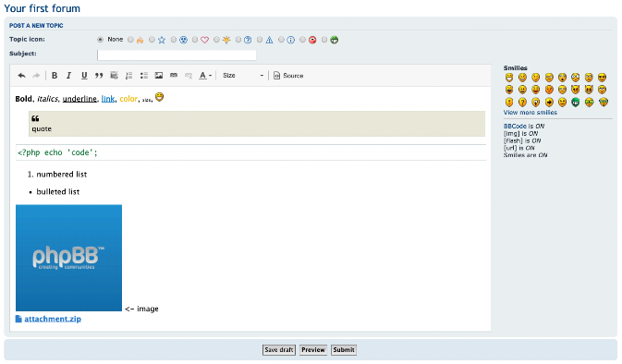Image resolution: width=622 pixels, height=364 pixels.
Task: Click the Save draft button
Action: coord(279,350)
